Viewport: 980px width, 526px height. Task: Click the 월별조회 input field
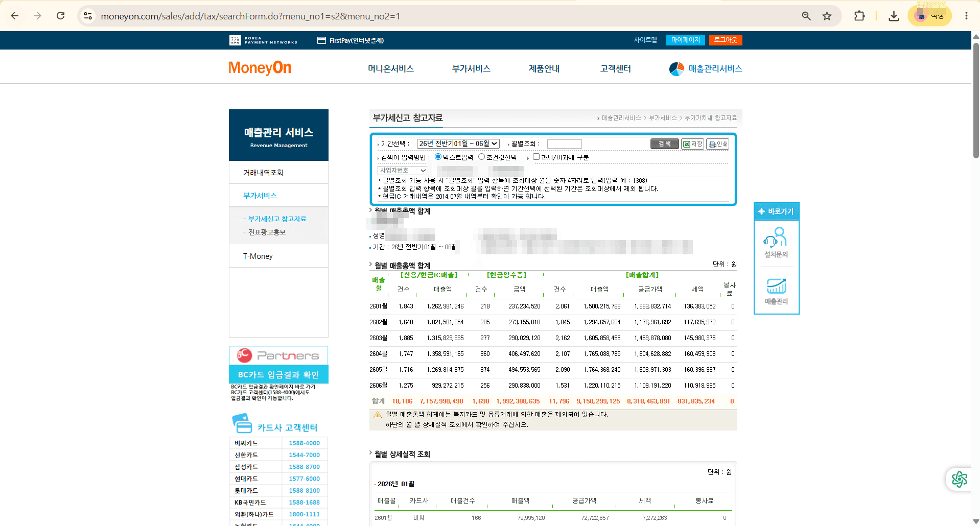point(564,144)
